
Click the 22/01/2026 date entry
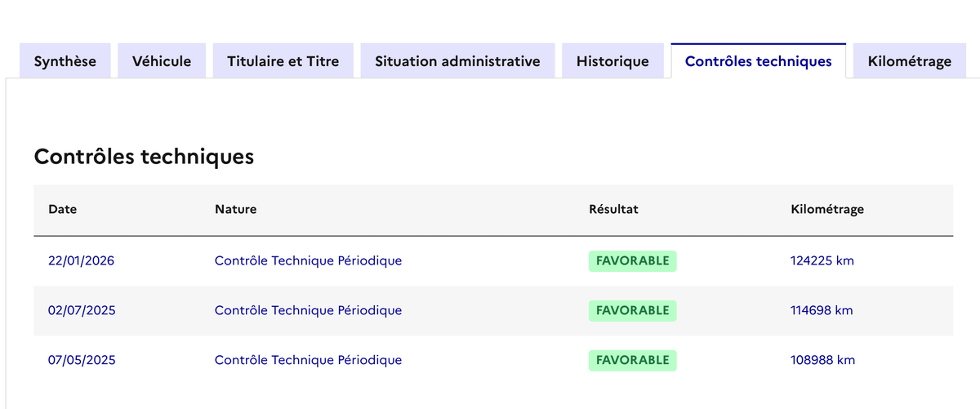[x=82, y=261]
